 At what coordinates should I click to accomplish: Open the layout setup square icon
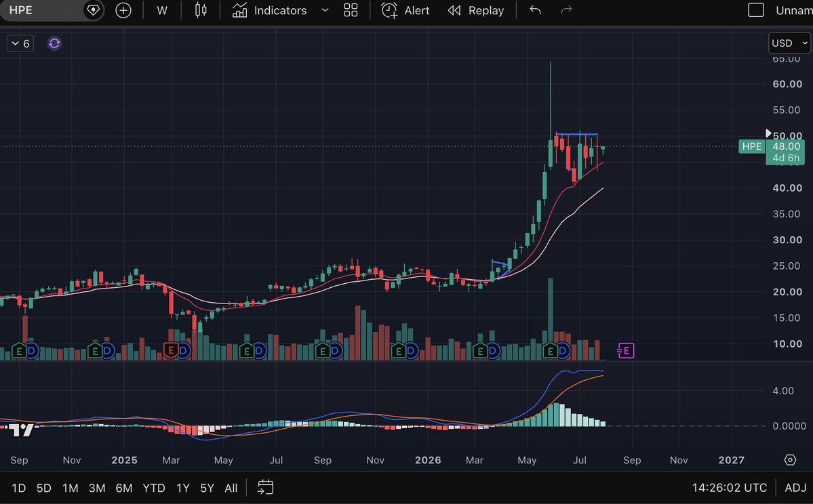click(756, 10)
